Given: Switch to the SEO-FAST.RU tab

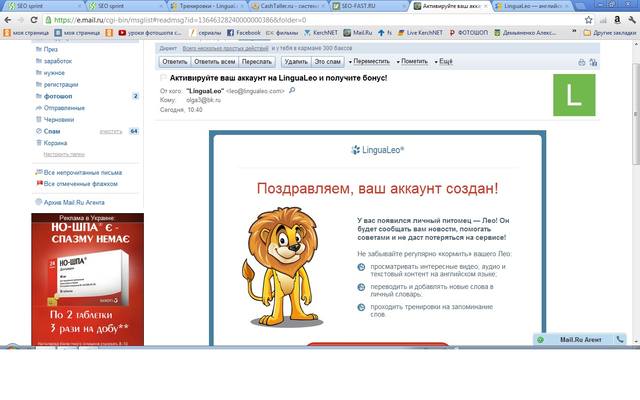Looking at the screenshot, I should tap(369, 6).
